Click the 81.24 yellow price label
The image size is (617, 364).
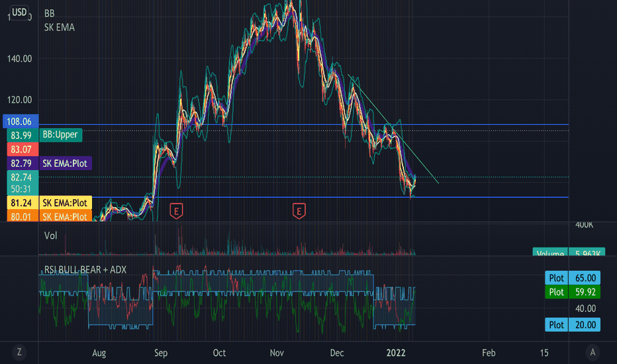click(x=23, y=203)
